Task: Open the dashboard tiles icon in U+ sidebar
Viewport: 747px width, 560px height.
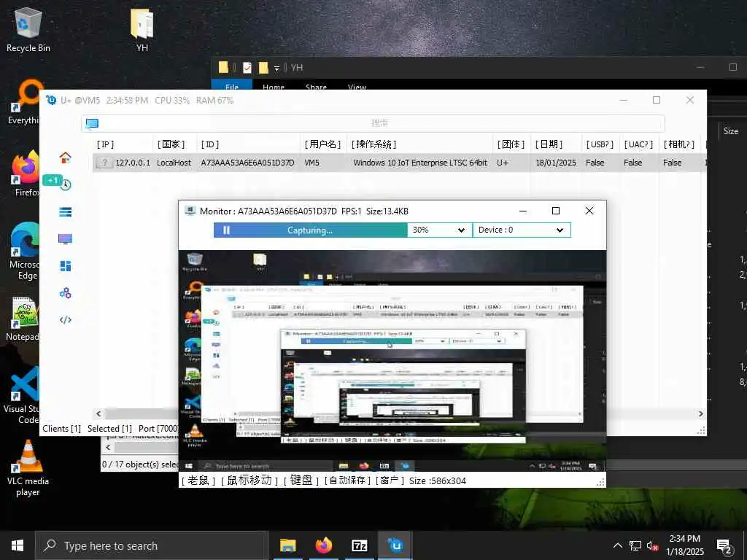Action: [65, 265]
